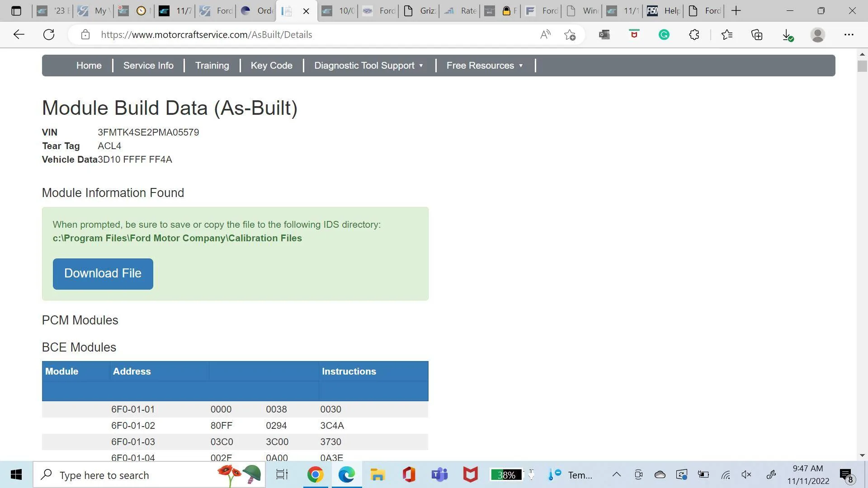View site information via the lock icon

click(85, 35)
